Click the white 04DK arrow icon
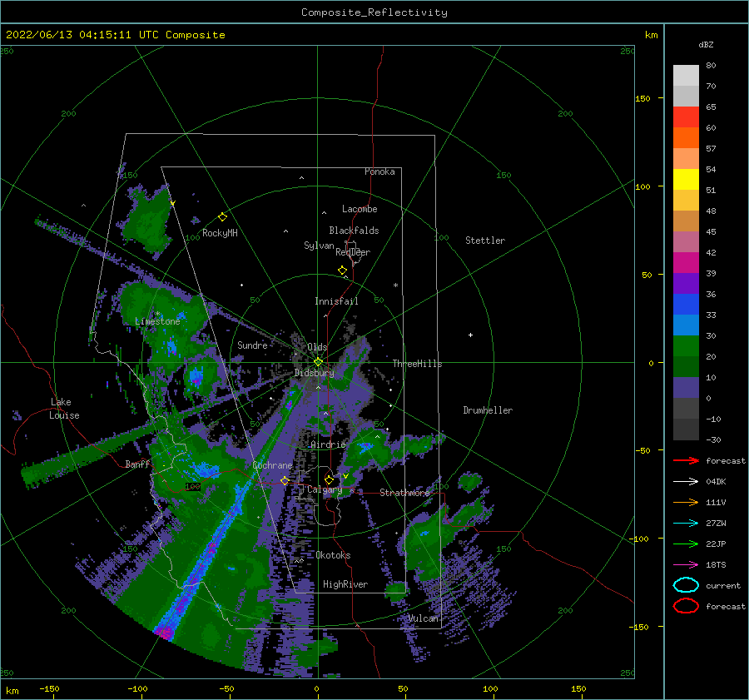749x700 pixels. click(x=686, y=481)
